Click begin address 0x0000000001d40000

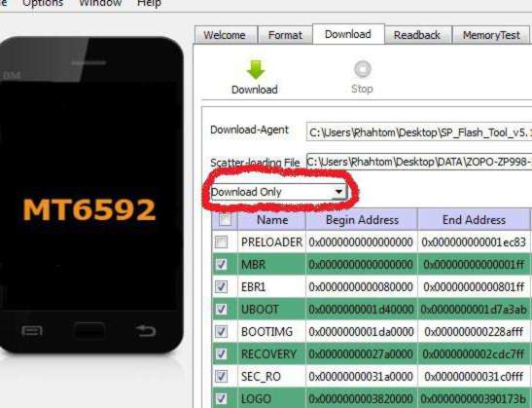tap(361, 309)
